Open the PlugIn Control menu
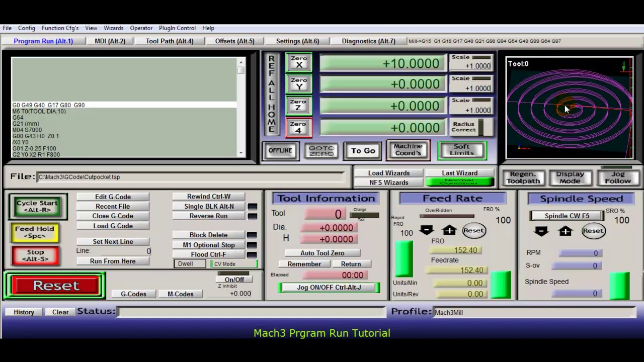 pyautogui.click(x=177, y=28)
